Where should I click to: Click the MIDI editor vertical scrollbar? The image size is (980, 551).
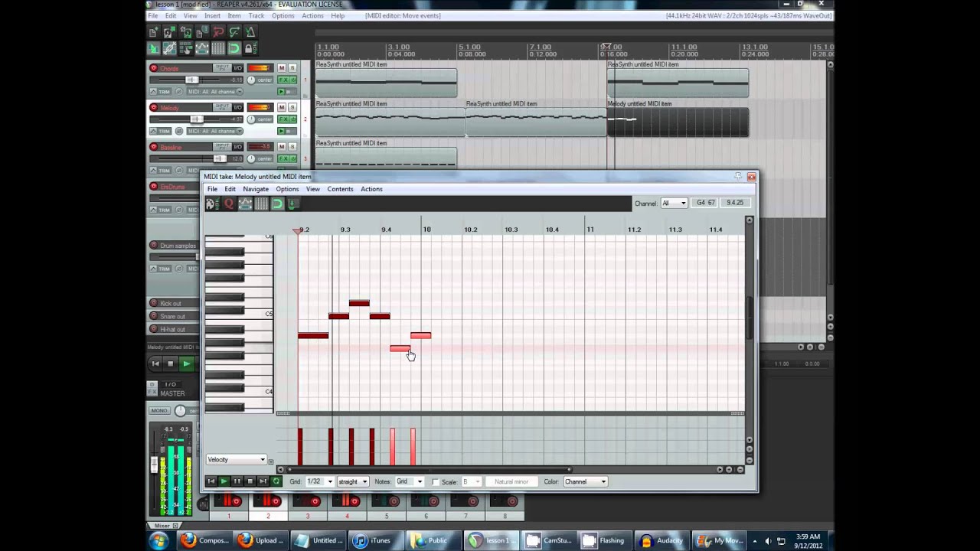click(x=750, y=318)
